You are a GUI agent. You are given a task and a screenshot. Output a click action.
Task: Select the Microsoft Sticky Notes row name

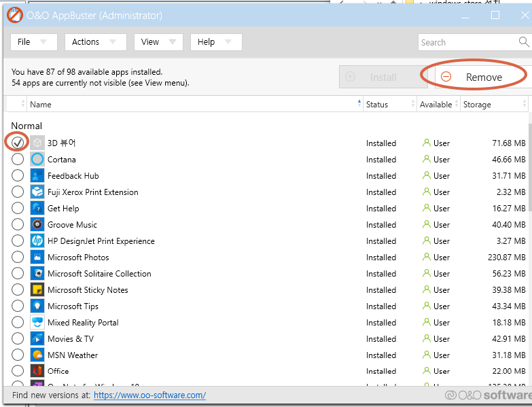(88, 289)
